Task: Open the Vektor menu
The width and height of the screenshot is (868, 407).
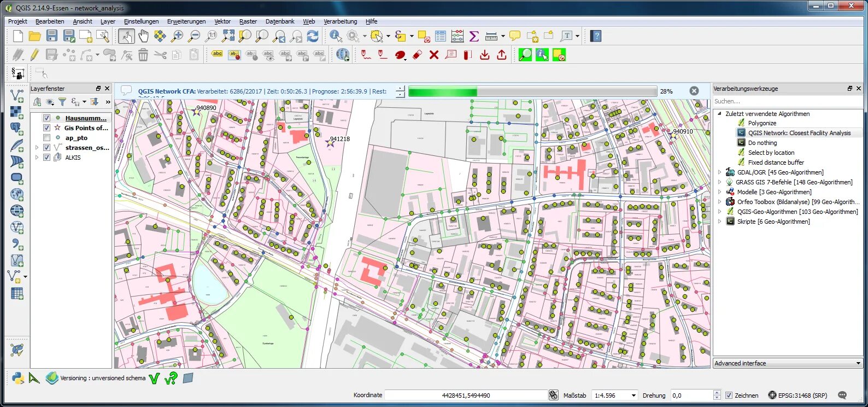Action: tap(222, 21)
